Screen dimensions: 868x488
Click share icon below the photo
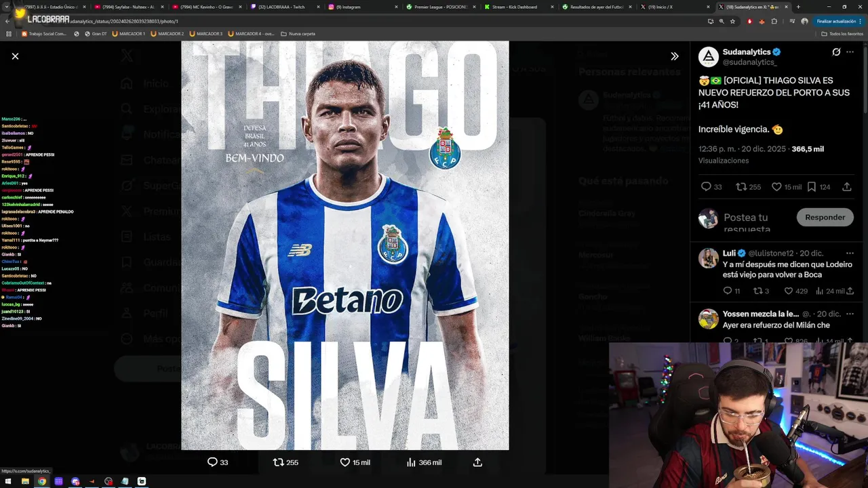click(477, 462)
